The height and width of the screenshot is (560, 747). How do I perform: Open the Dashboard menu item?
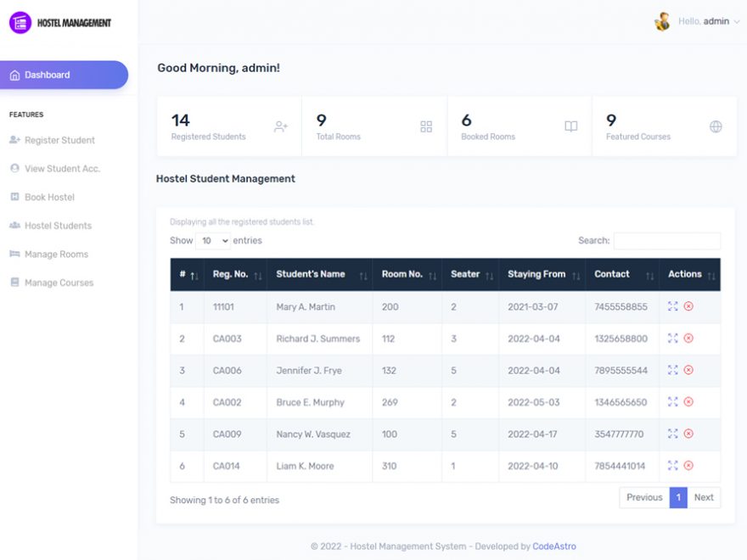coord(47,75)
